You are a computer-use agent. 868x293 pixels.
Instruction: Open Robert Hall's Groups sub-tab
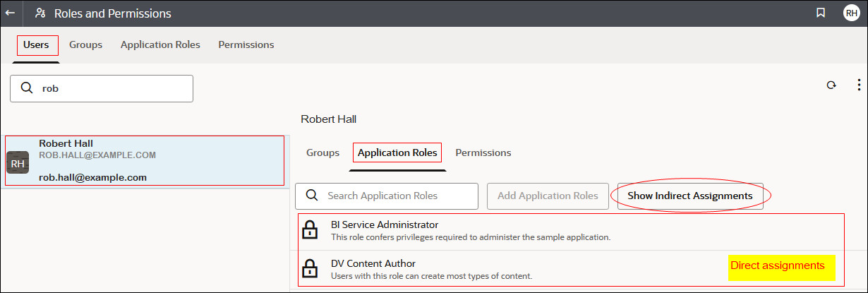coord(323,153)
